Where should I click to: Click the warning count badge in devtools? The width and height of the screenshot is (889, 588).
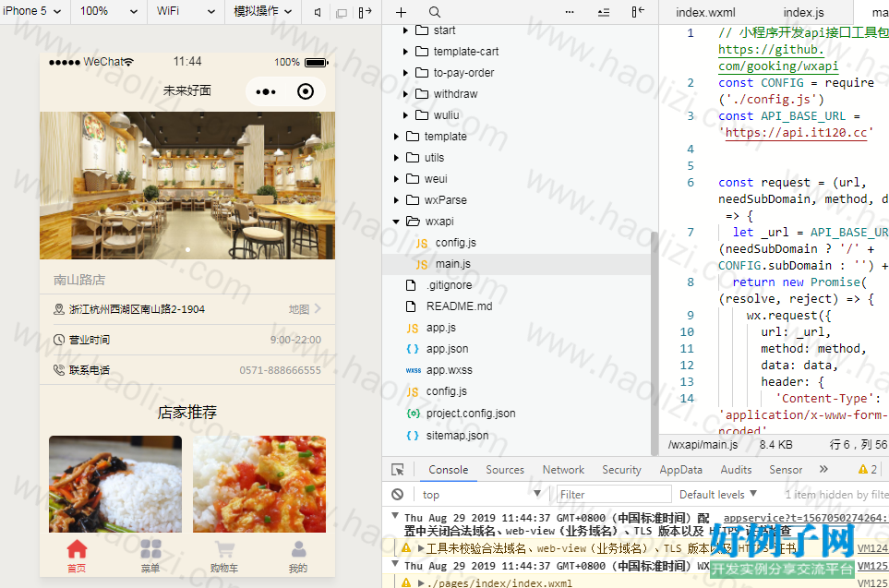pyautogui.click(x=868, y=470)
